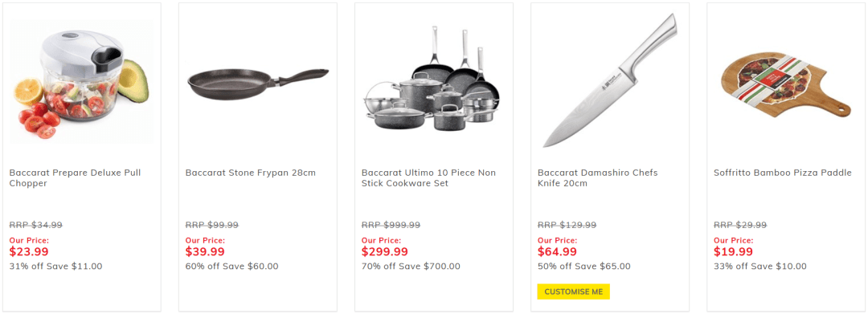868x314 pixels.
Task: Click the crossed-out RRP $34.99 text
Action: click(36, 225)
